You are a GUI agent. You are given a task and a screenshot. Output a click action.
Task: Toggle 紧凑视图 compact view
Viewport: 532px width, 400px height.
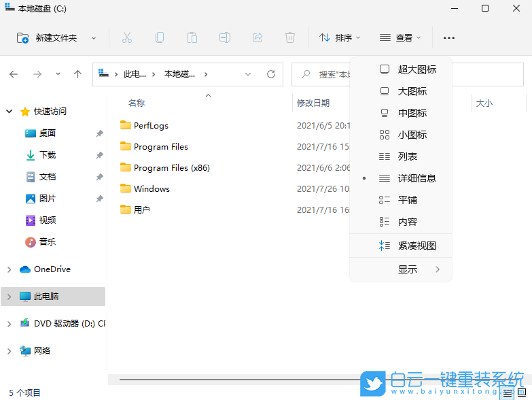pos(401,246)
